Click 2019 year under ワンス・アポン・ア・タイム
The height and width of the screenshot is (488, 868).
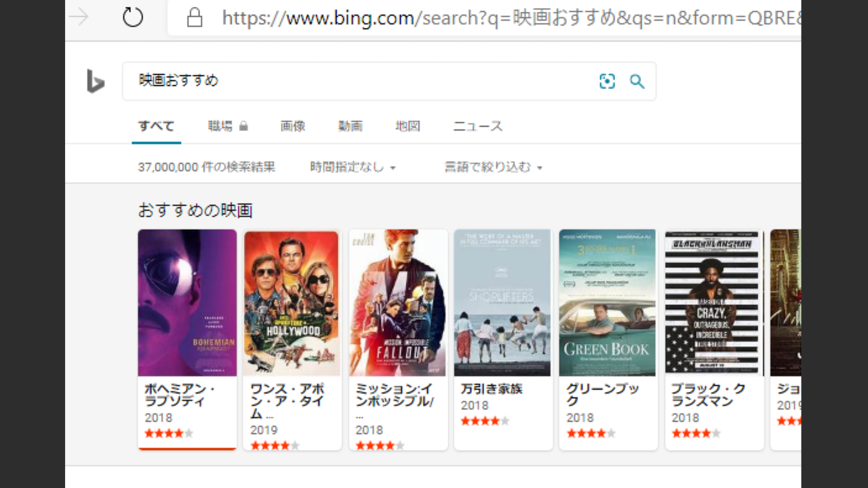(264, 430)
